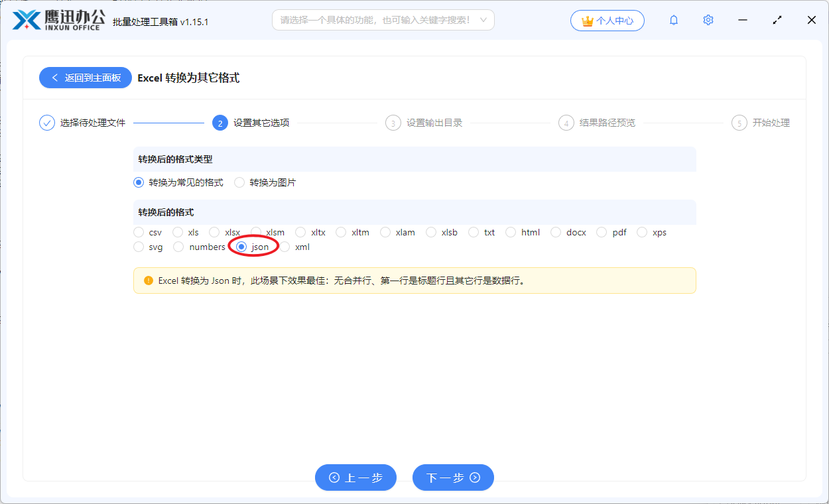
Task: Click step 5 numbered circle
Action: coord(739,123)
